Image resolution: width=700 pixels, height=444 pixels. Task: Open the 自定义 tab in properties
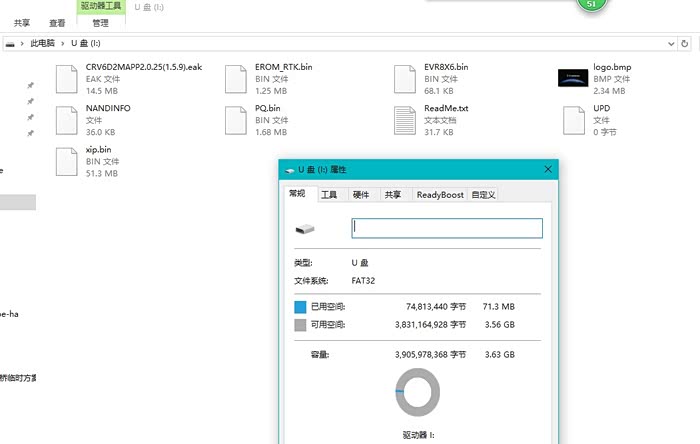[x=484, y=195]
